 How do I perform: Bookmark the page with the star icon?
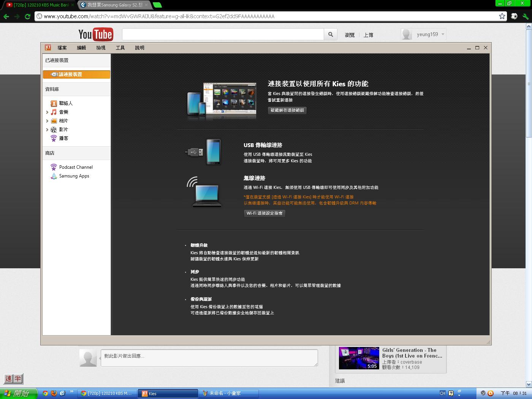coord(502,16)
